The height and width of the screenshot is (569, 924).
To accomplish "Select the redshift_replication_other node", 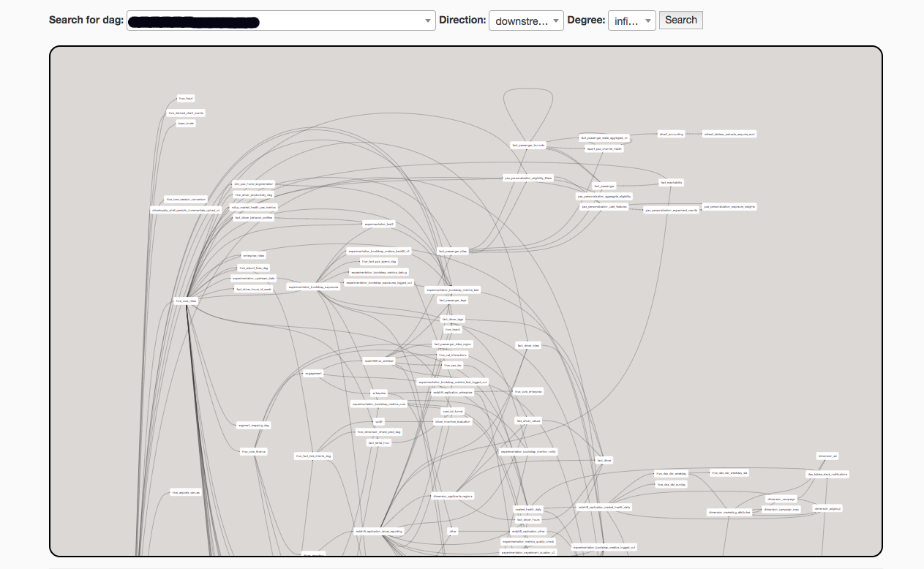I will [528, 531].
